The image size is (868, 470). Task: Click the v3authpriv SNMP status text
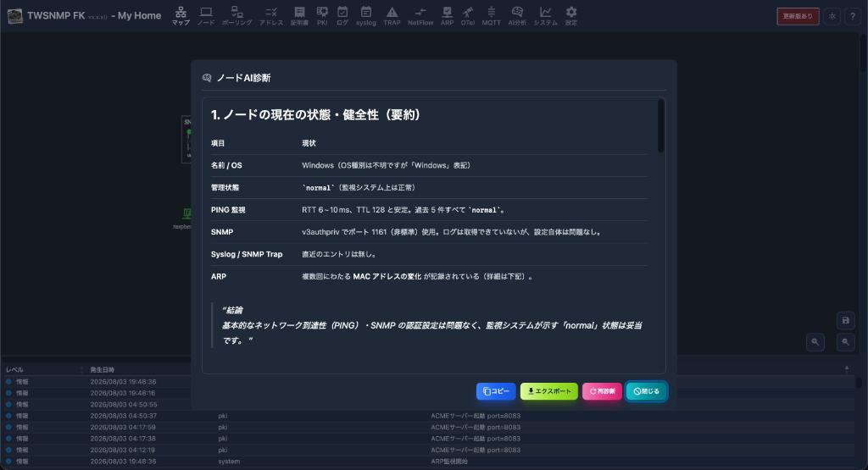tap(453, 232)
